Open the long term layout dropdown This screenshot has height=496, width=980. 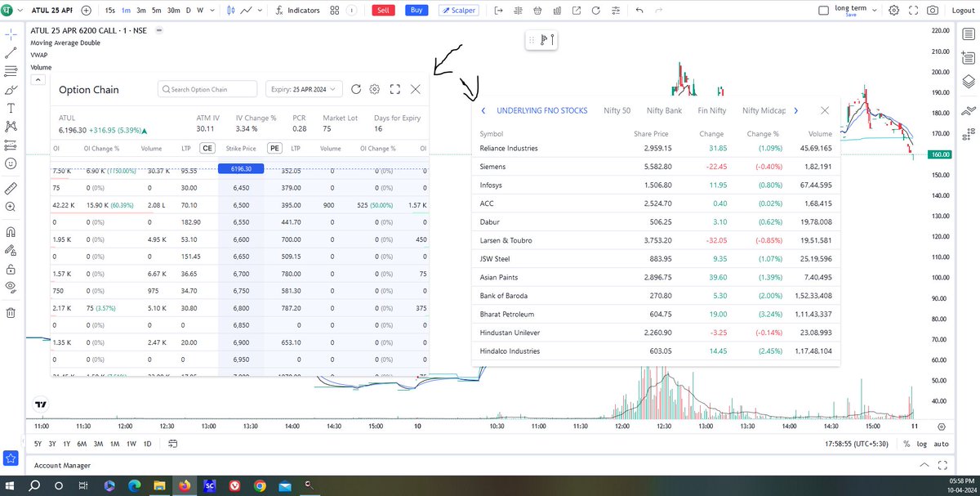point(875,11)
